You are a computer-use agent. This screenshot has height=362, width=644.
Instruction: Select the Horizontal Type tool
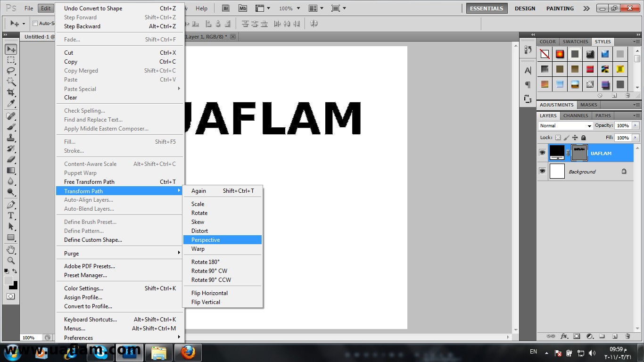click(x=10, y=215)
